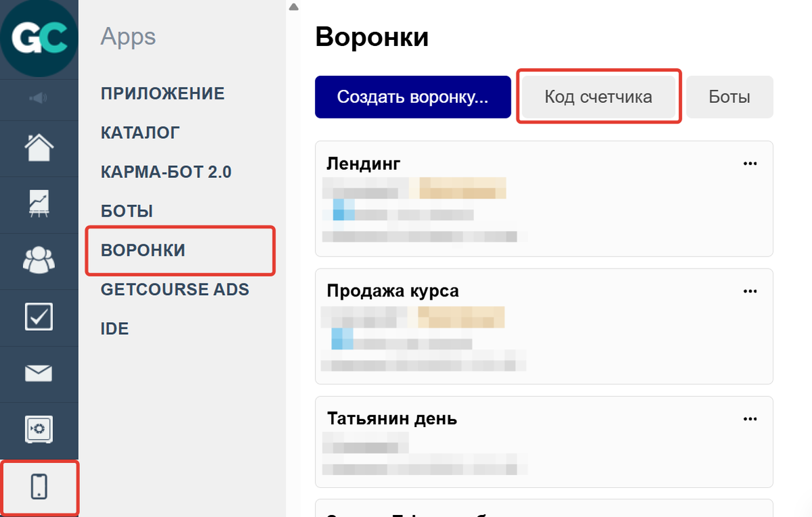Select the mobile apps phone icon
812x517 pixels.
click(x=39, y=485)
